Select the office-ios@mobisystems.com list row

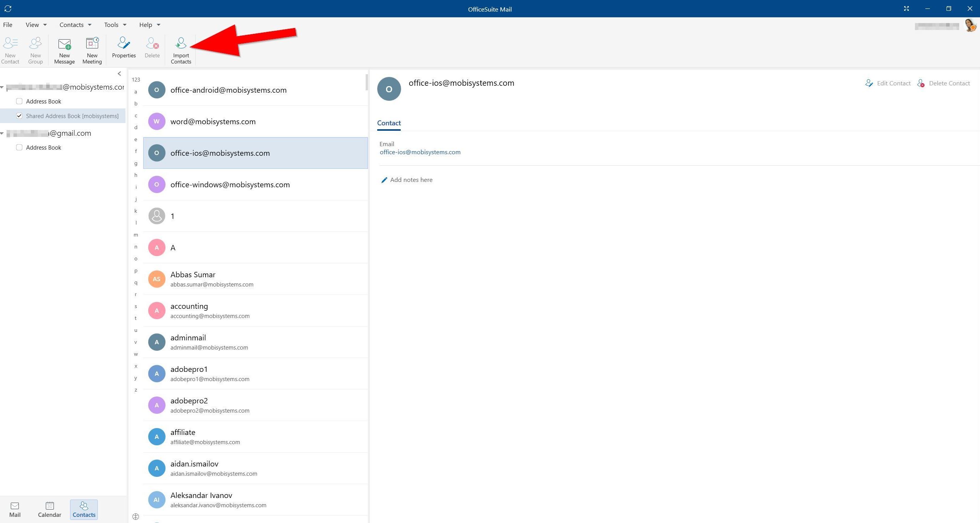click(x=256, y=153)
